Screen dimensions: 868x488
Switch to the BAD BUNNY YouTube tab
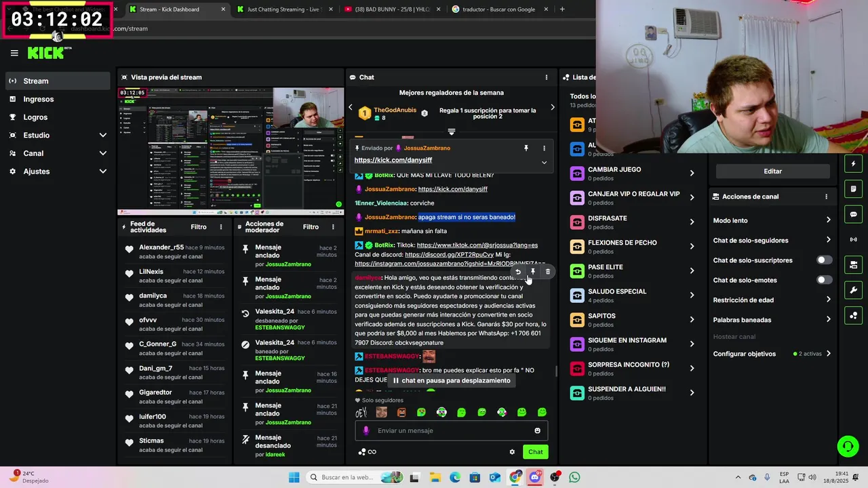click(392, 9)
